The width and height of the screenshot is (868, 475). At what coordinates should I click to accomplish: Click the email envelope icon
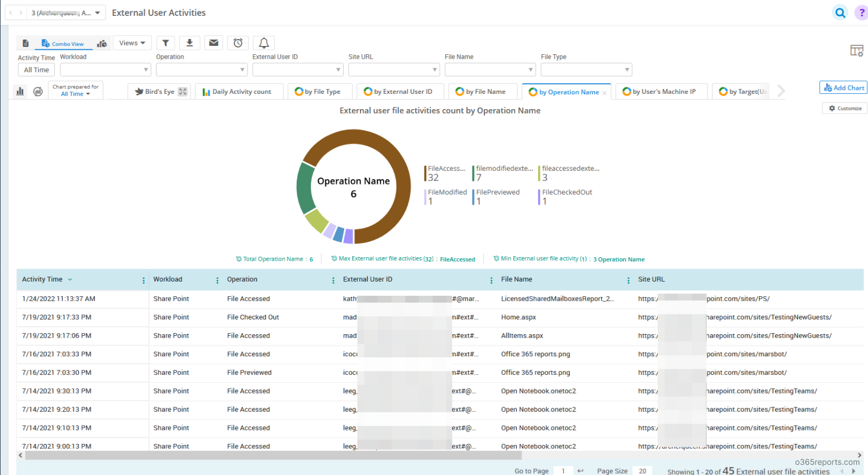(x=214, y=43)
